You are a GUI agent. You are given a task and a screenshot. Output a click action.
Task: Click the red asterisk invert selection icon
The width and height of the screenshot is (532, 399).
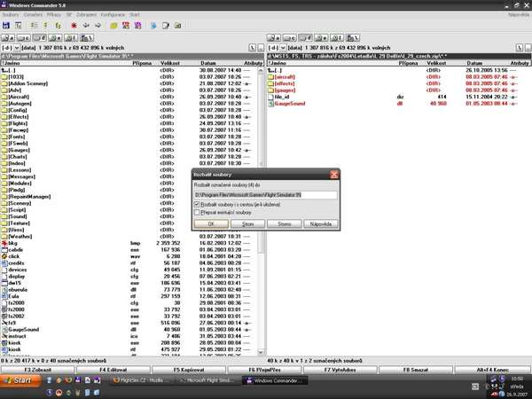[x=74, y=26]
